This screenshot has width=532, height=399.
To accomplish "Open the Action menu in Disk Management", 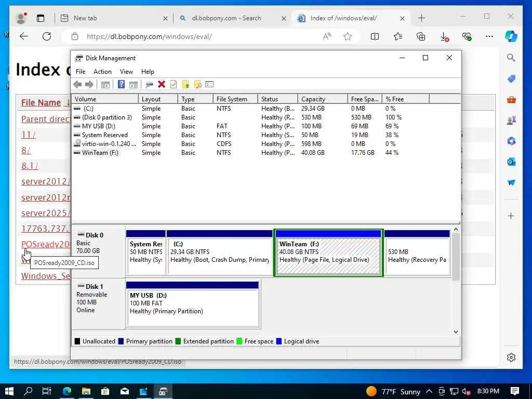I will pos(102,72).
